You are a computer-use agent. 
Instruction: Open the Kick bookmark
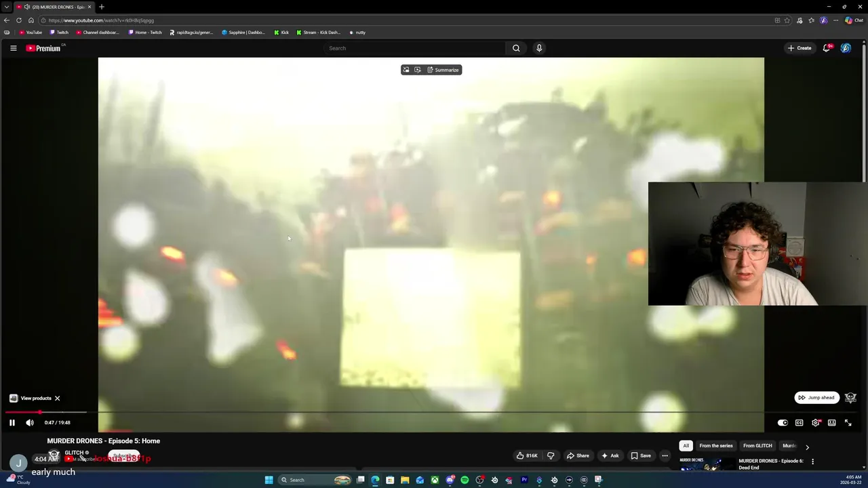click(281, 33)
